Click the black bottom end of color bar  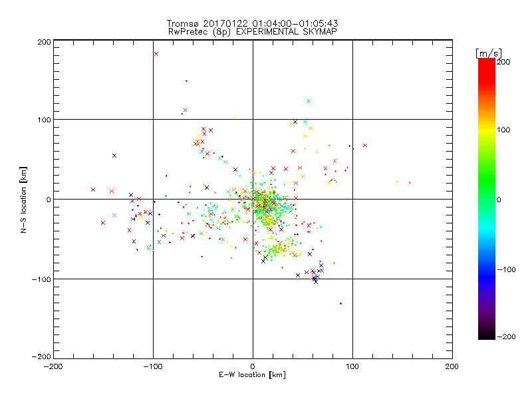(487, 336)
